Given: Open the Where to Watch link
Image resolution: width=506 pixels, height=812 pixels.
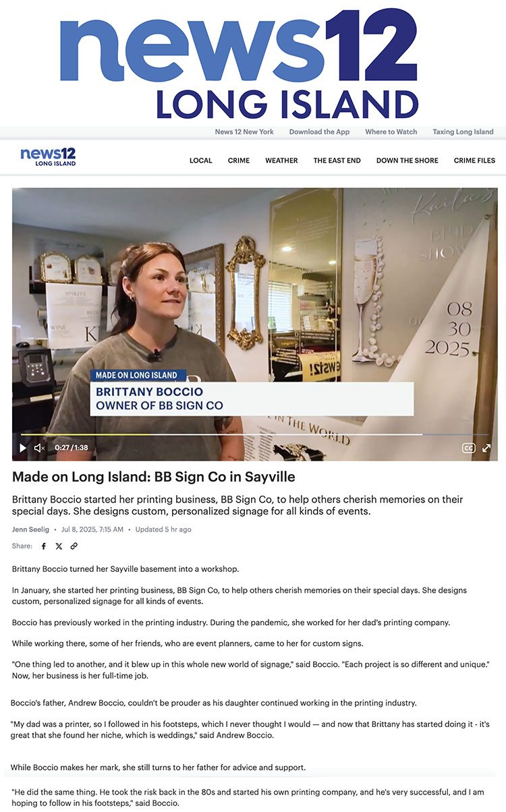Looking at the screenshot, I should coord(391,132).
